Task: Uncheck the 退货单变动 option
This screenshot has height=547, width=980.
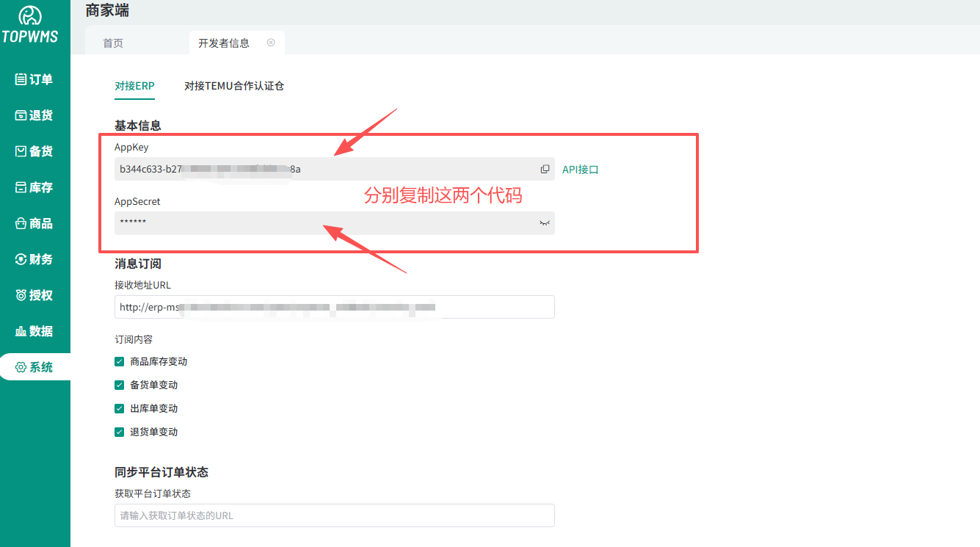Action: pyautogui.click(x=119, y=432)
